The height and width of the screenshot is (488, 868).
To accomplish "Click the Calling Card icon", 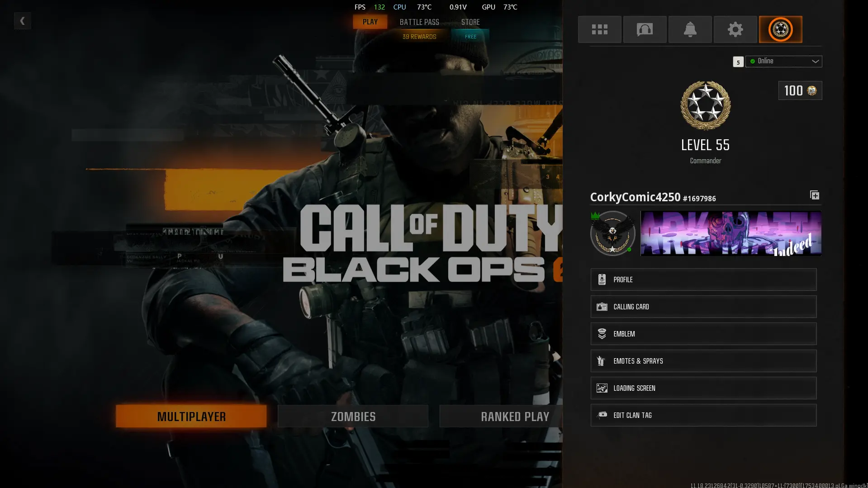I will click(x=602, y=307).
